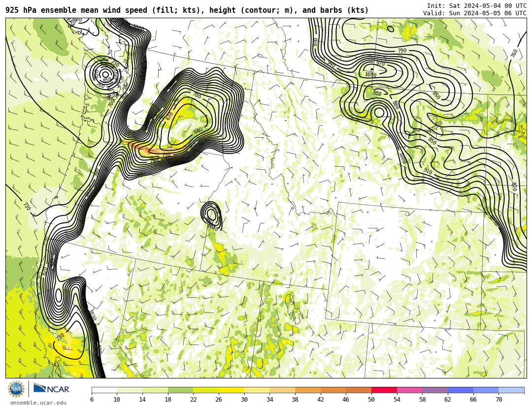Click the colorbar tick label '46'
The image size is (532, 409).
click(346, 400)
